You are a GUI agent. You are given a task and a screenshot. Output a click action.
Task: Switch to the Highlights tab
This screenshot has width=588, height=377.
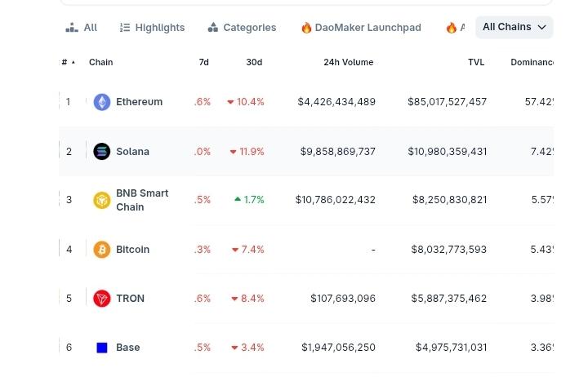(152, 28)
